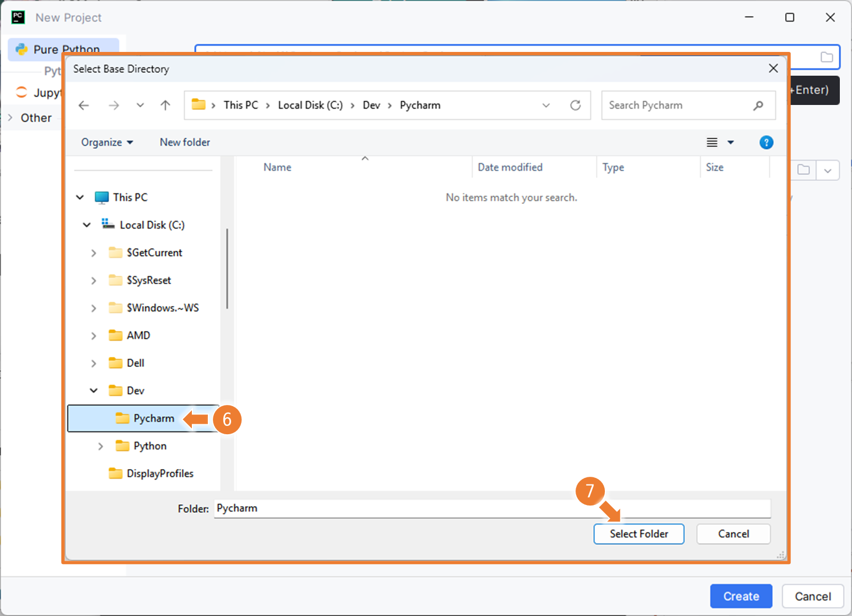Viewport: 852px width, 616px height.
Task: Select 'Local Disk (C:)' breadcrumb
Action: click(310, 105)
